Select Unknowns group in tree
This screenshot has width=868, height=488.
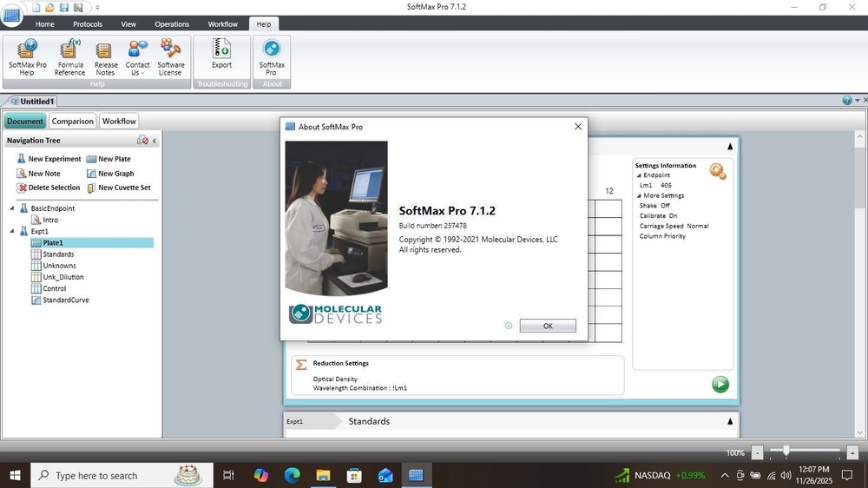click(x=54, y=266)
